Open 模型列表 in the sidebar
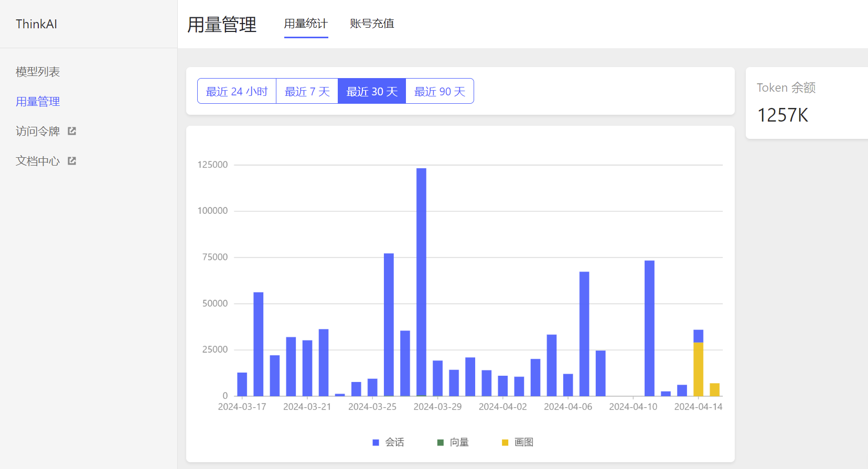The height and width of the screenshot is (469, 868). point(38,72)
